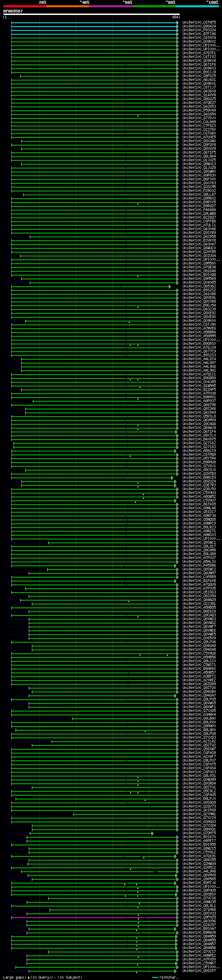222x980 pixels.
Task: Click the white query sequence bar under BP069587
Action: [92, 14]
